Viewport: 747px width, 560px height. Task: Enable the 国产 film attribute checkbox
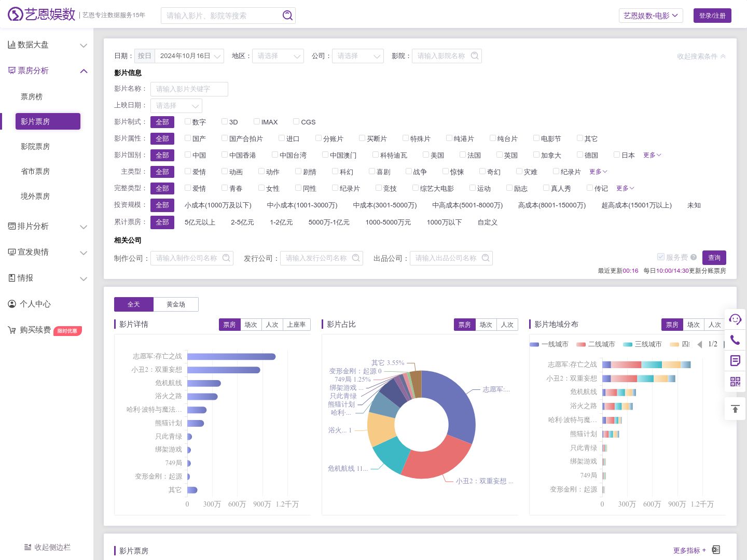pos(188,138)
